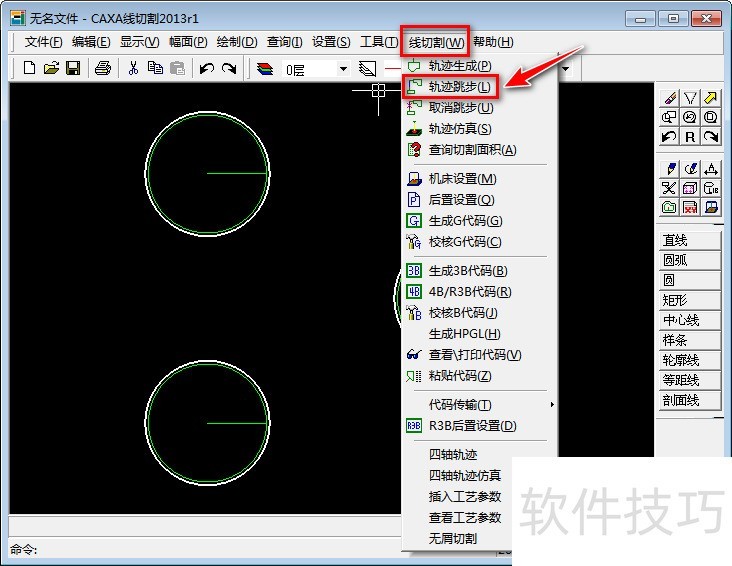732x566 pixels.
Task: Click the eraser icon in right panel
Action: tap(669, 98)
